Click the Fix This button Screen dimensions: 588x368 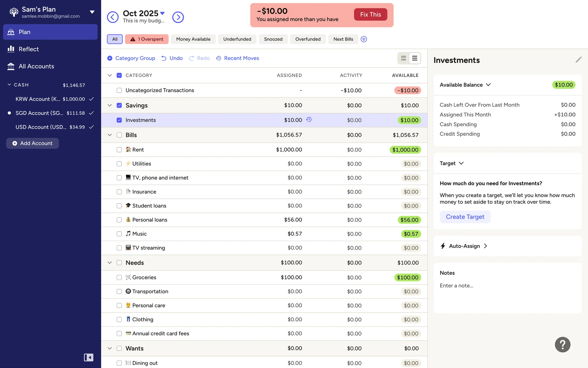click(x=370, y=14)
